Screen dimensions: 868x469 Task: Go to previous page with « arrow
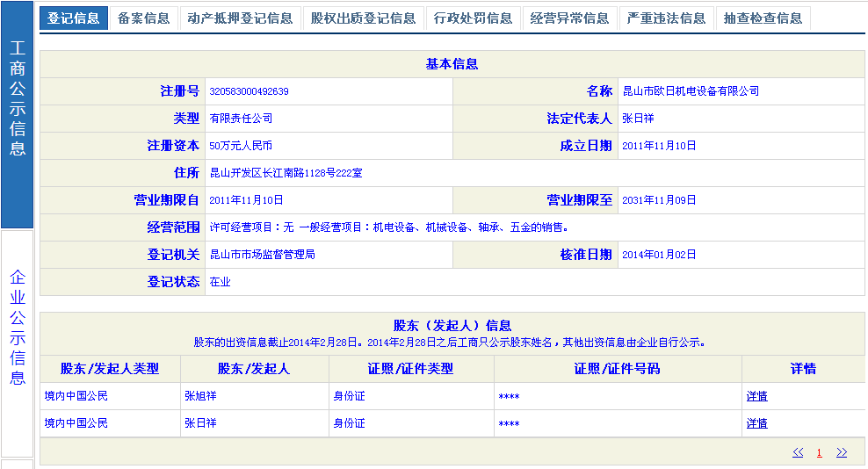pyautogui.click(x=798, y=452)
